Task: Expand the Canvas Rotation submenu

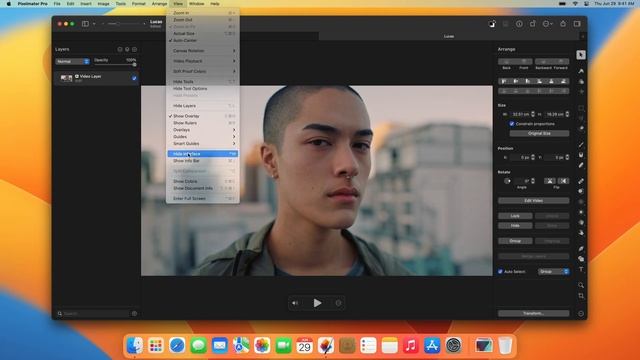Action: coord(202,51)
